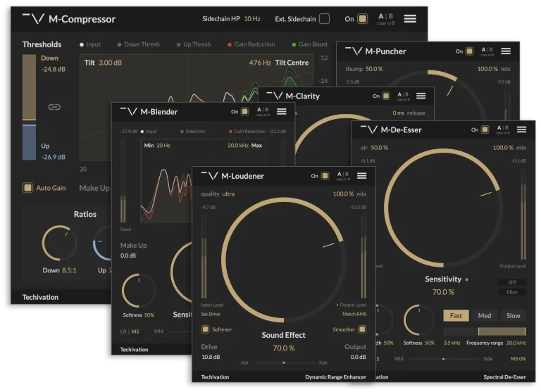This screenshot has width=541, height=392.
Task: Click the Make Up 0.0 dB value in M-Blender
Action: 128,255
